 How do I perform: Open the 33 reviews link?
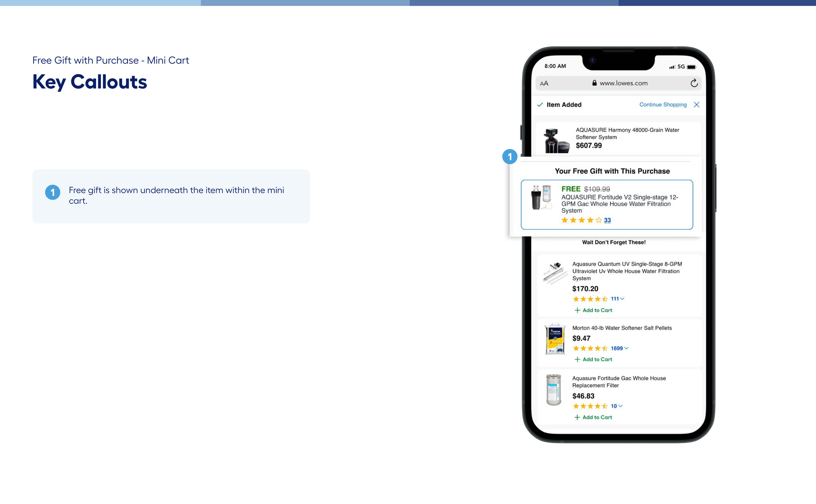click(607, 220)
